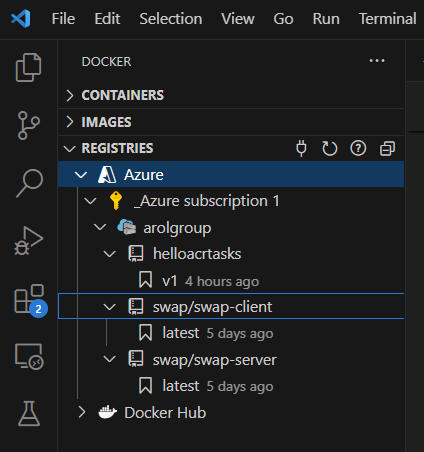Open the View menu

(x=238, y=19)
